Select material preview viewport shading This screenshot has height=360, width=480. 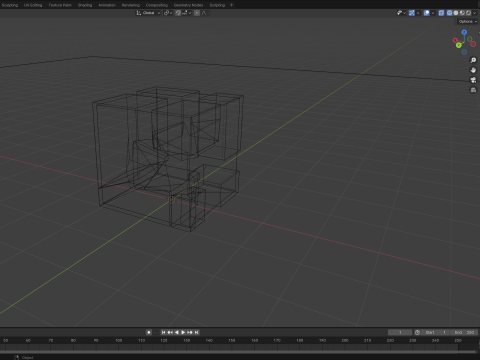pyautogui.click(x=462, y=13)
